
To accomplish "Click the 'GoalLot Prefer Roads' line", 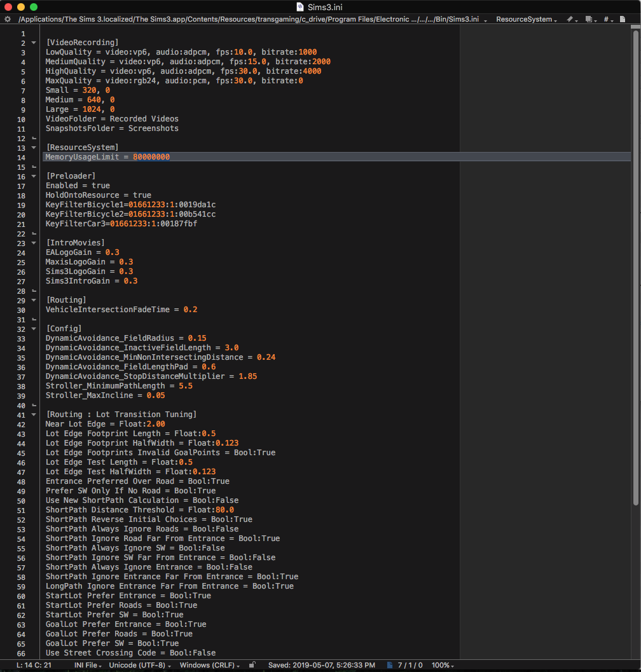I will tap(119, 633).
